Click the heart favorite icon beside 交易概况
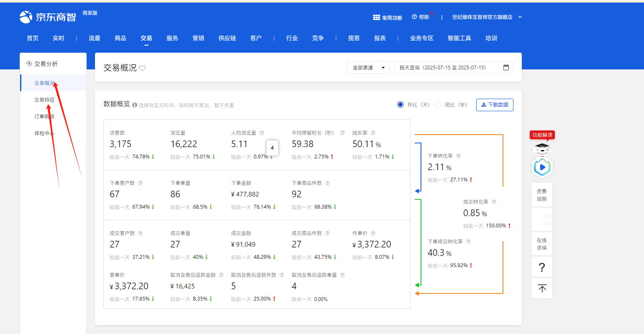644x334 pixels. tap(142, 68)
